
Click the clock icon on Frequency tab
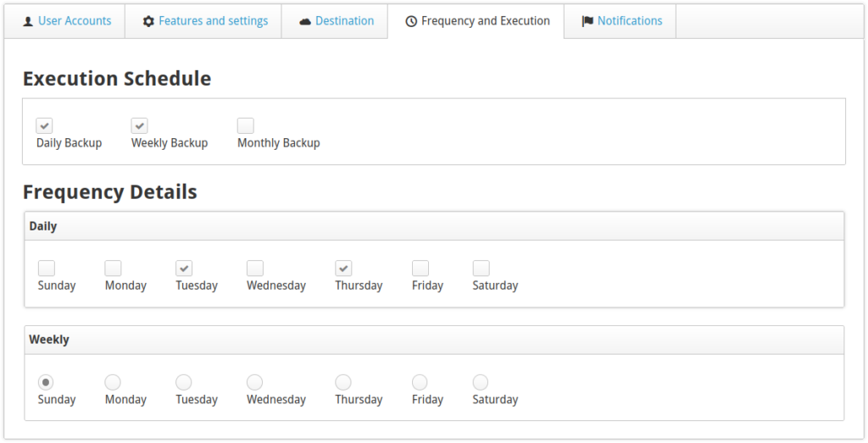[411, 21]
